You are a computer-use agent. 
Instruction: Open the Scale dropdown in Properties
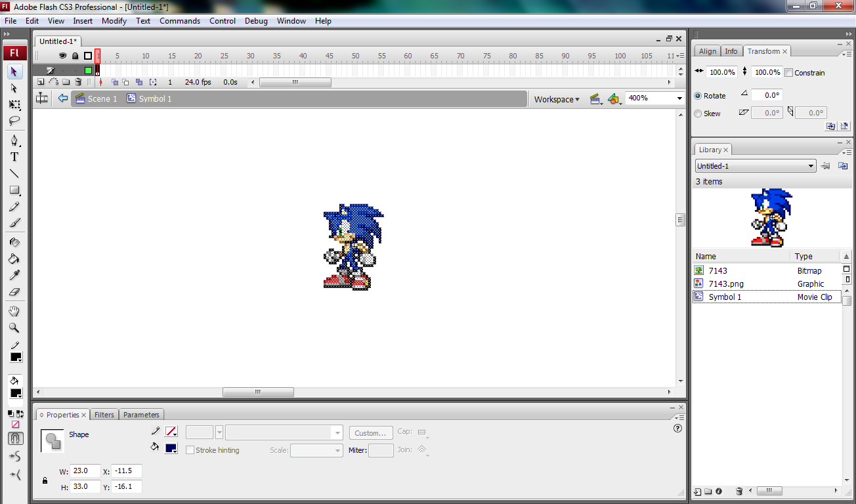[316, 450]
